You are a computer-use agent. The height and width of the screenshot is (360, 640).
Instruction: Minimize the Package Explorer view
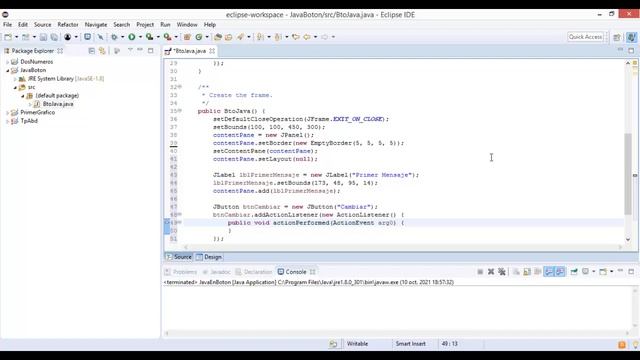point(140,50)
